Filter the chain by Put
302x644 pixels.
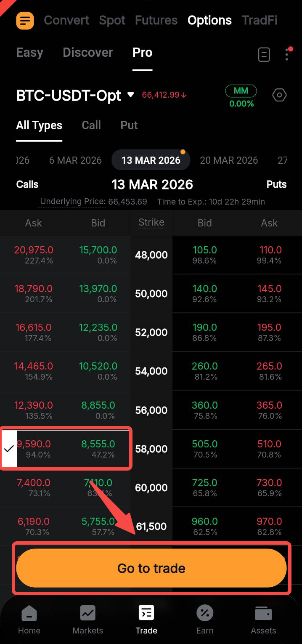point(129,125)
